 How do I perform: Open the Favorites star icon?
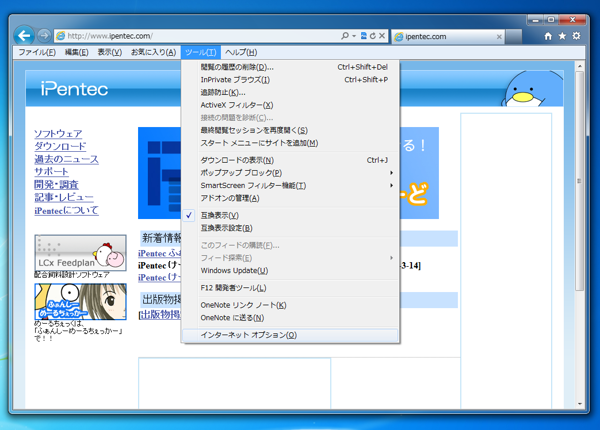(562, 36)
